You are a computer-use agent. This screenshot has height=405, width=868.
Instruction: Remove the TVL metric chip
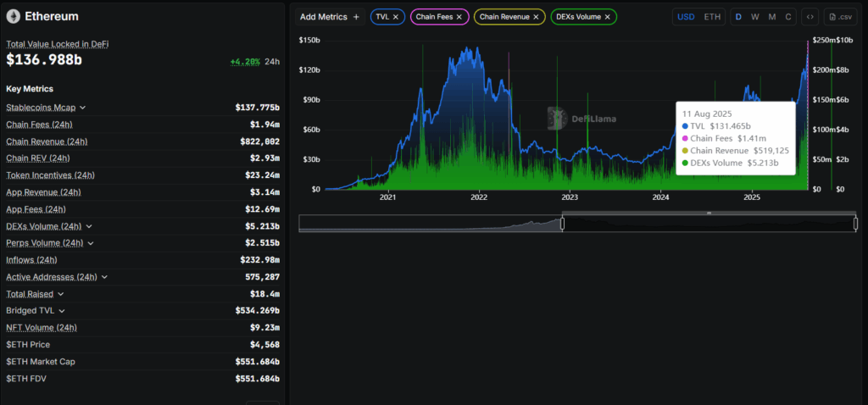coord(396,17)
